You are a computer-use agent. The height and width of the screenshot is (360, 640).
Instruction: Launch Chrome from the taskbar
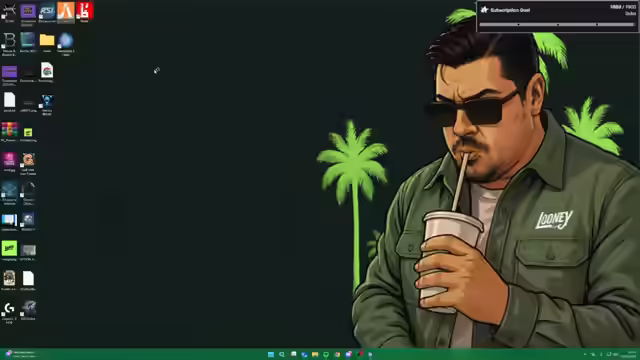pyautogui.click(x=337, y=354)
